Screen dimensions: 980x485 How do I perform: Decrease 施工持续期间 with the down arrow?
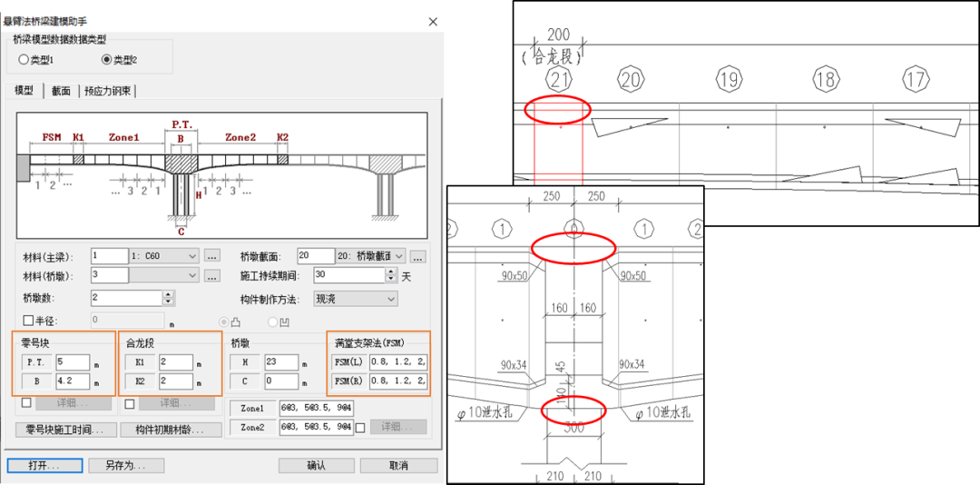pyautogui.click(x=391, y=279)
